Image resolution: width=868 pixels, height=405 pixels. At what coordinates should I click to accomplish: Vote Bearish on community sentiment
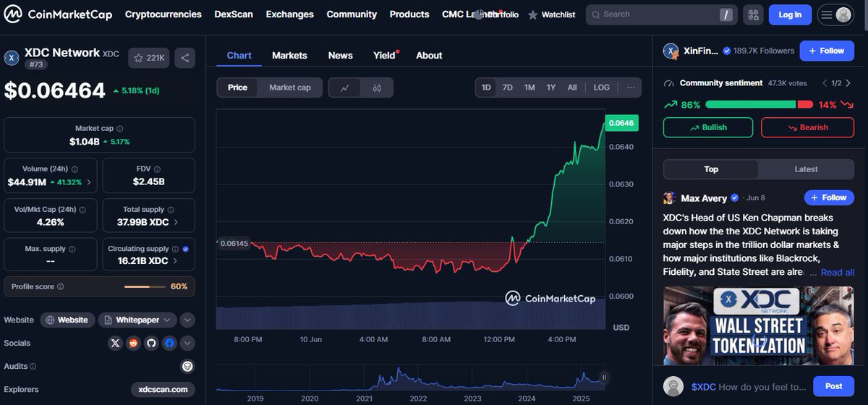(x=807, y=127)
